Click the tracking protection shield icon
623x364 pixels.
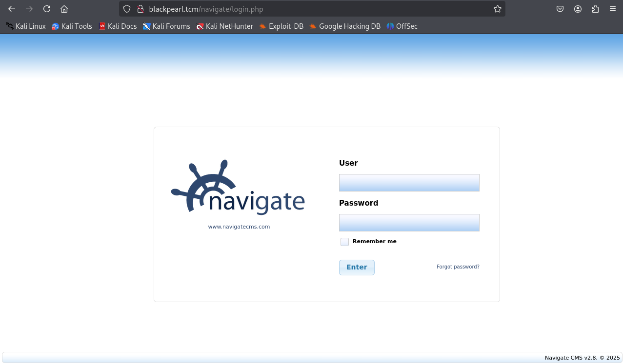[x=127, y=9]
